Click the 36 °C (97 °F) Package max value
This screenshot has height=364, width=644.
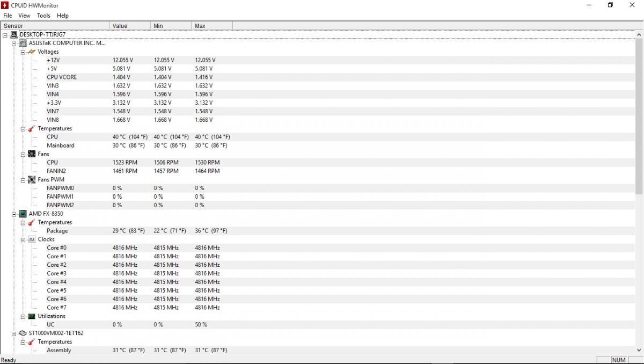pos(211,231)
